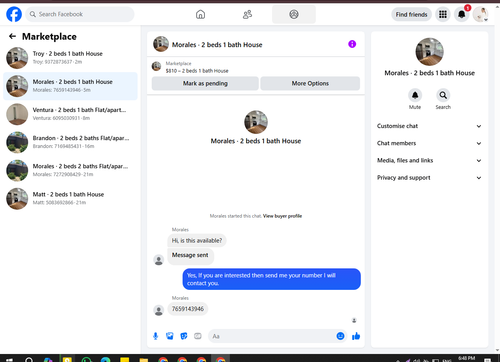Viewport: 500px width, 362px height.
Task: Expand Customise chat section
Action: [429, 126]
